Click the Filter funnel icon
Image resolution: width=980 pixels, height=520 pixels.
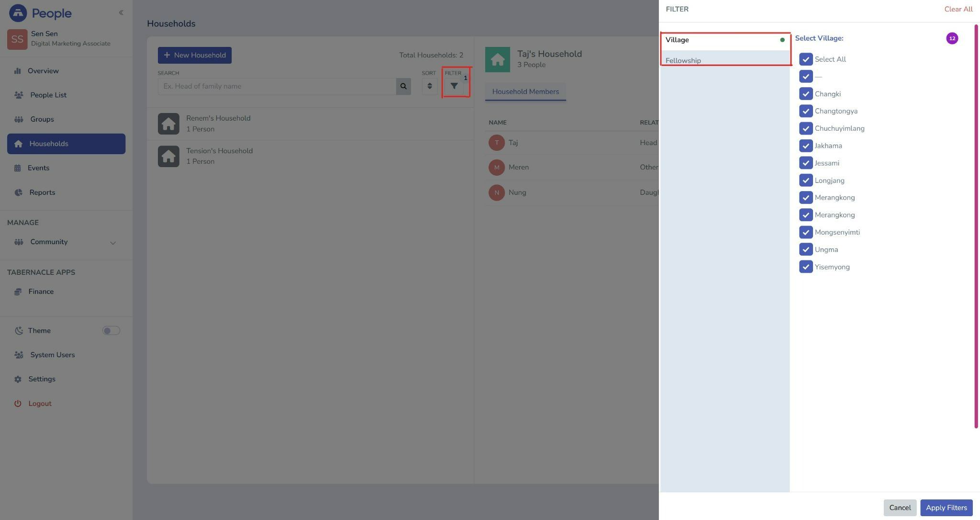point(454,86)
